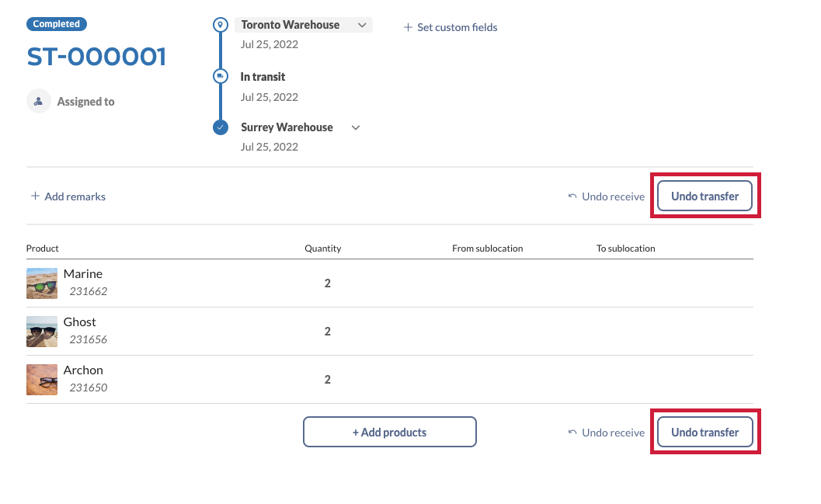Click the Add remarks link

coord(75,196)
